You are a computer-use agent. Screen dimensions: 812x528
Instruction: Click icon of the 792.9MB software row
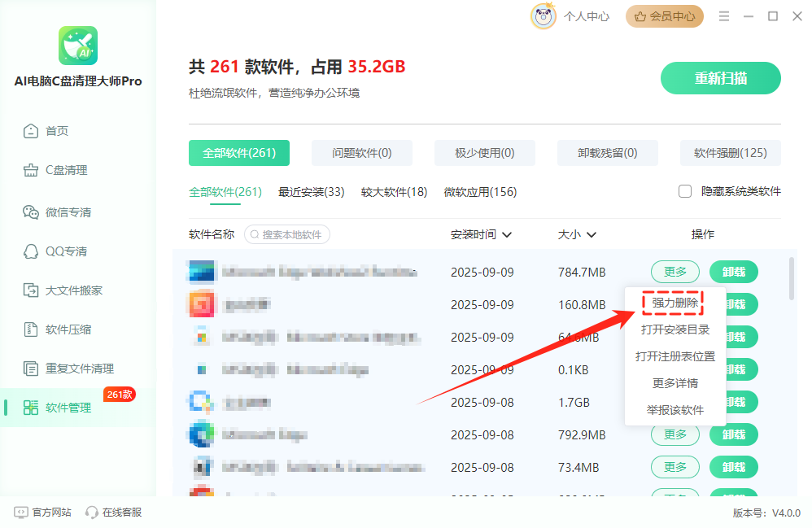coord(201,434)
